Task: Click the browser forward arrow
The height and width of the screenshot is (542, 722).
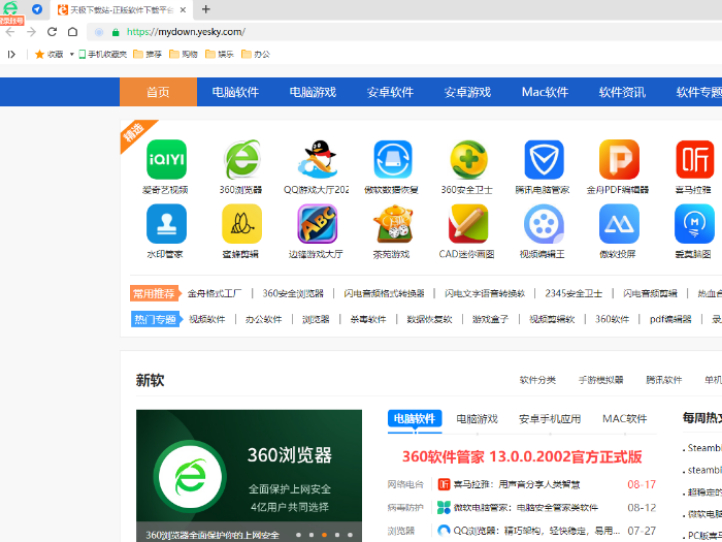Action: click(31, 32)
